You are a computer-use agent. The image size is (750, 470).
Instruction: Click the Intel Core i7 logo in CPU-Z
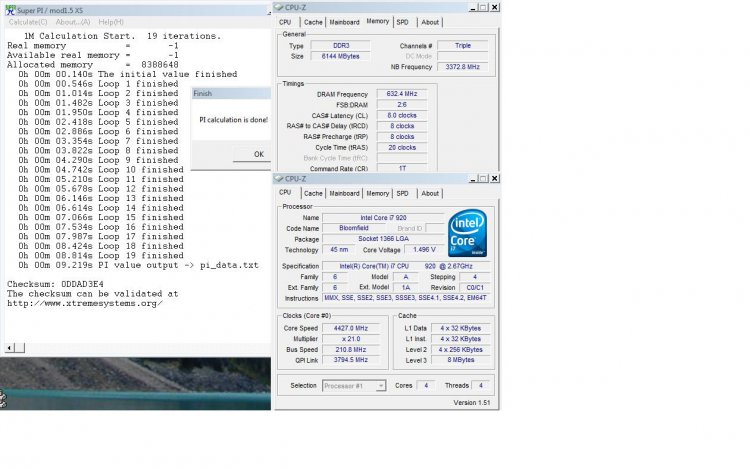pyautogui.click(x=467, y=233)
